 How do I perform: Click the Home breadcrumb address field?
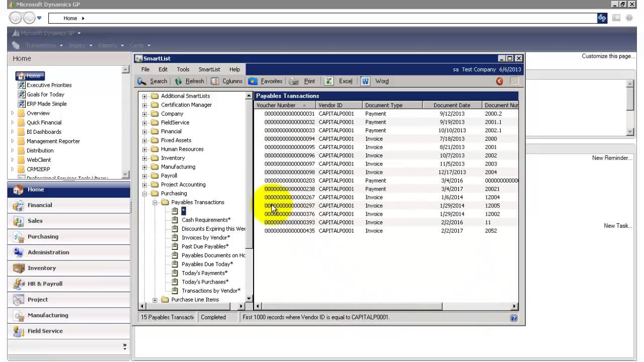[322, 18]
